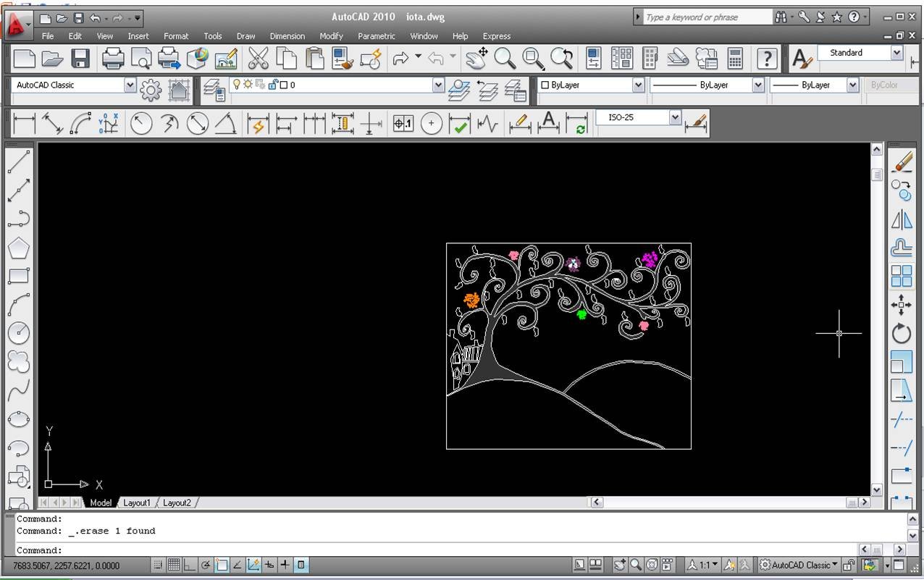This screenshot has height=580, width=924.
Task: Click the Pan realtime hand icon
Action: [x=476, y=58]
